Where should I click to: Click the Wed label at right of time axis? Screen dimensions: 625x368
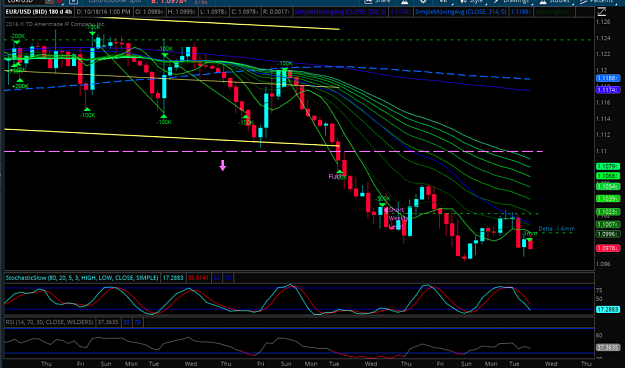click(551, 364)
